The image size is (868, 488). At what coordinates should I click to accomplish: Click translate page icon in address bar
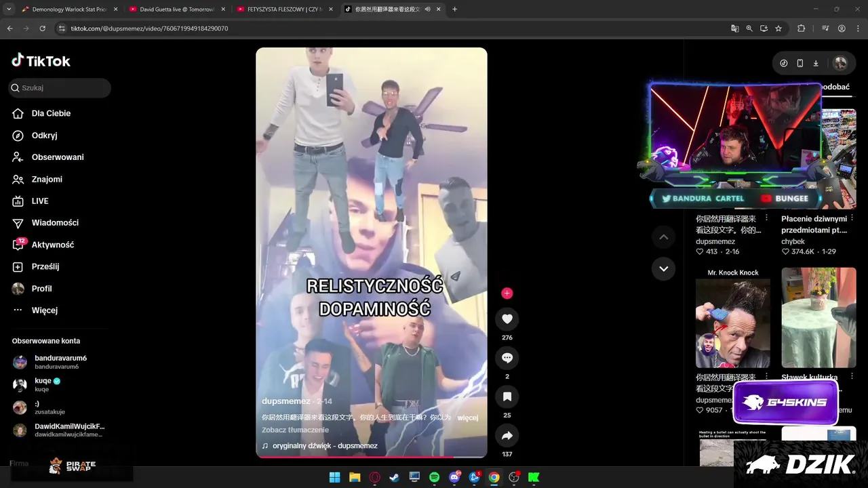click(735, 28)
